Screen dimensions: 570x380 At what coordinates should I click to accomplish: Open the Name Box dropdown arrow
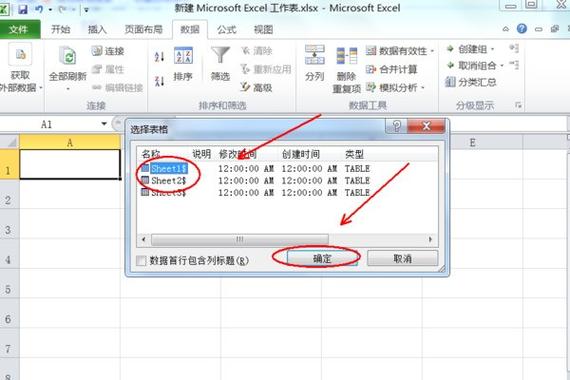104,124
